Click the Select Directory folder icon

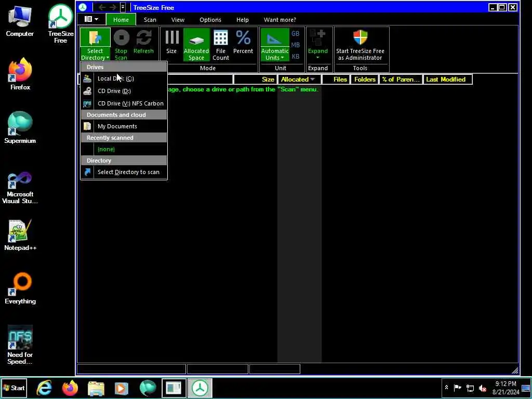click(96, 37)
